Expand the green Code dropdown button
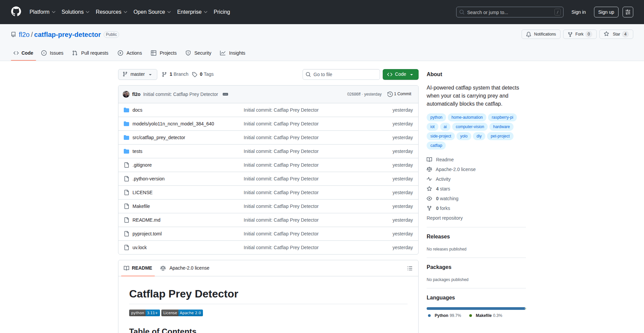Viewport: 644px width, 333px height. click(x=400, y=74)
